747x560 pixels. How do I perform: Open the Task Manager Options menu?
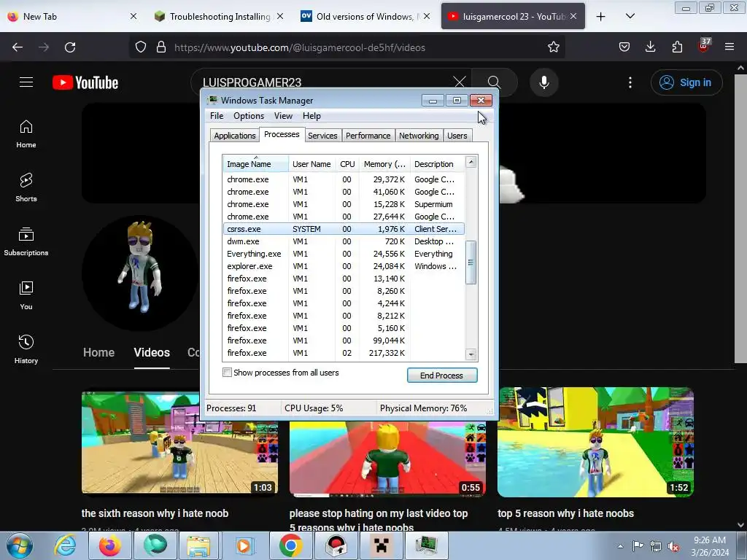pos(249,116)
